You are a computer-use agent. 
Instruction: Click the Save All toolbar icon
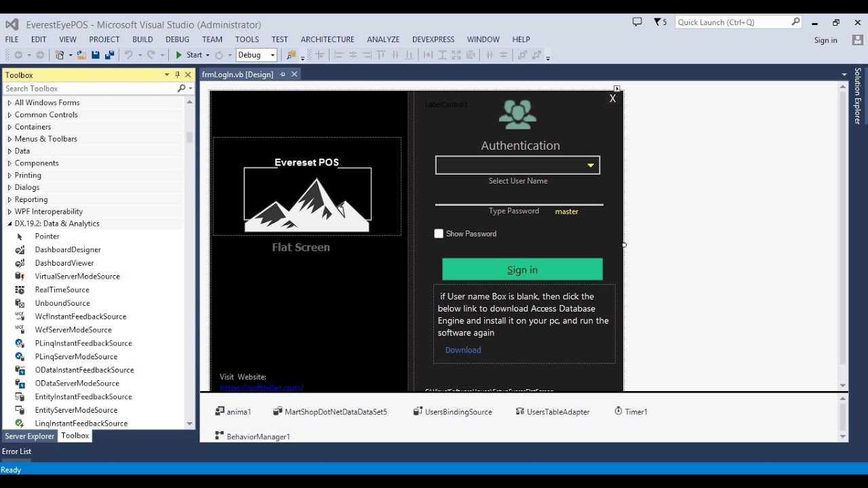click(x=108, y=55)
